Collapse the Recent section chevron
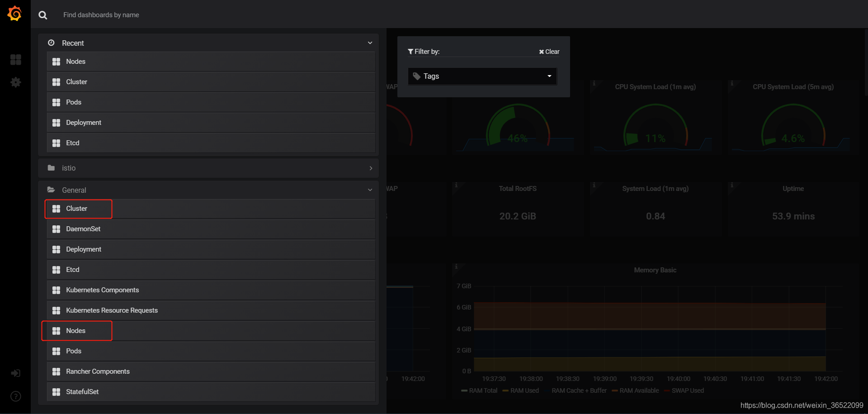868x414 pixels. (370, 43)
